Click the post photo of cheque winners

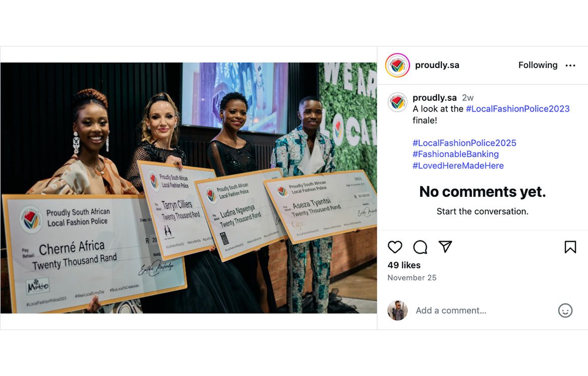(x=189, y=188)
